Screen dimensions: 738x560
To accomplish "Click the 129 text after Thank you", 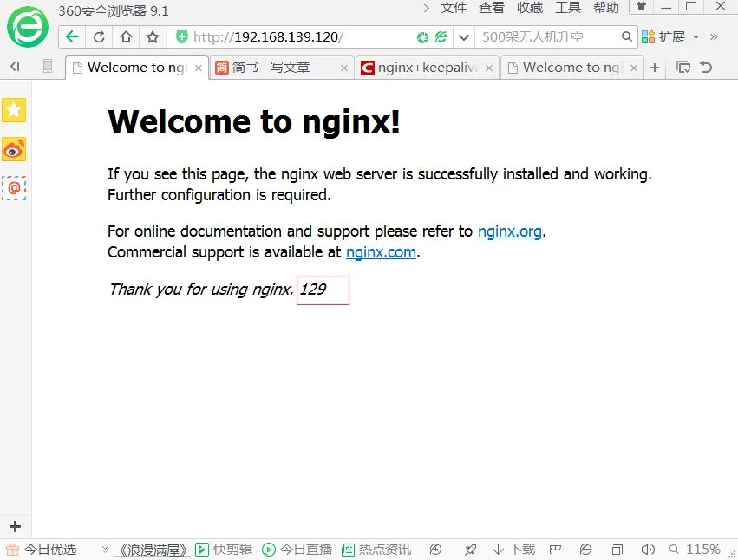I will [x=313, y=290].
